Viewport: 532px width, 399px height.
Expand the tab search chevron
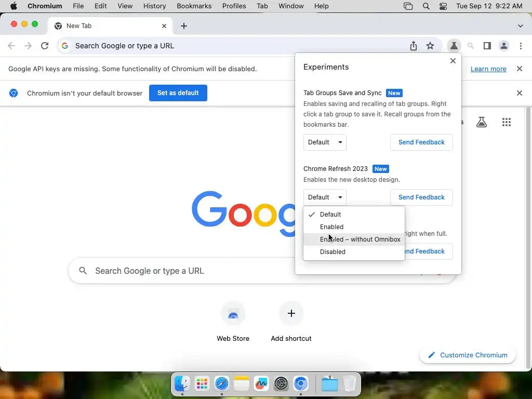(521, 26)
